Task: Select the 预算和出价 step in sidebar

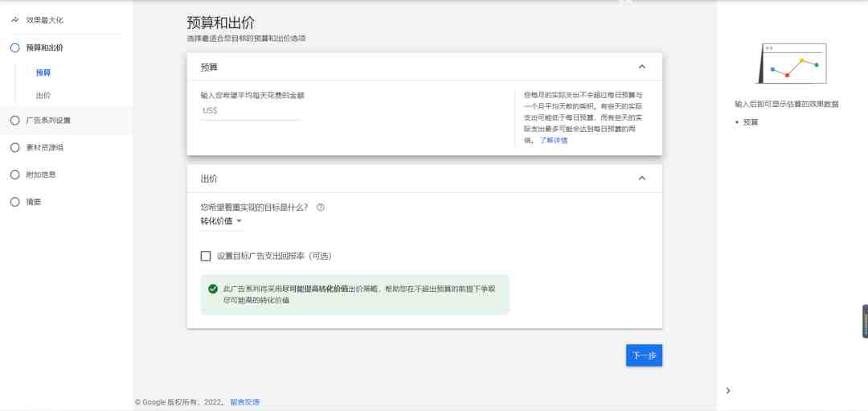Action: pyautogui.click(x=44, y=47)
